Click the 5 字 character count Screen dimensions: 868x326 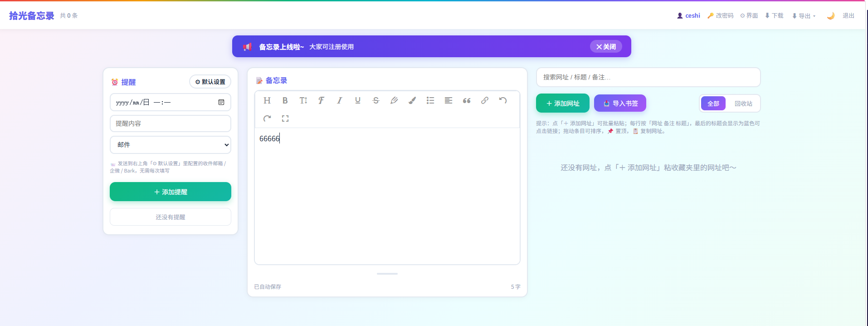516,287
